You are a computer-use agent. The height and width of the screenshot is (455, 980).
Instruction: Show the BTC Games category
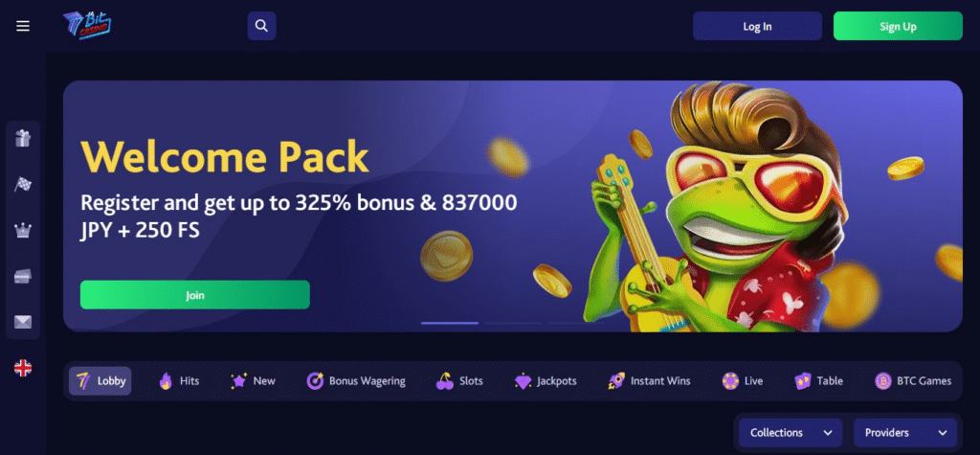pyautogui.click(x=913, y=380)
